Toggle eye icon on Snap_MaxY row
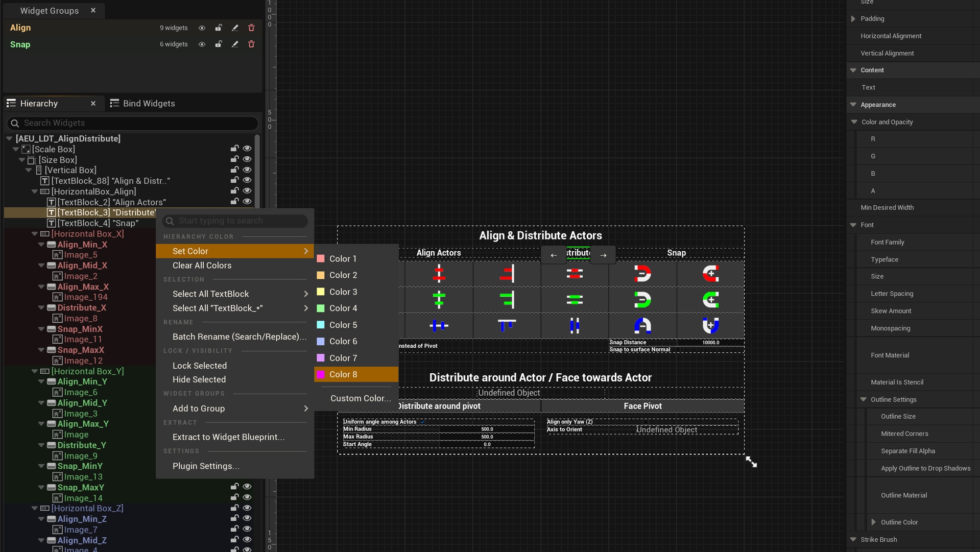Viewport: 980px width, 552px height. [x=247, y=487]
